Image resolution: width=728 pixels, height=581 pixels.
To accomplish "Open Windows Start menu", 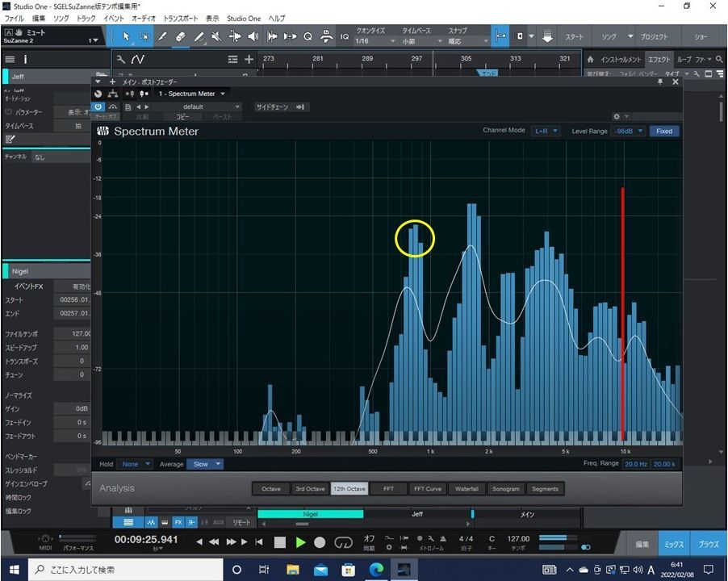I will pos(14,570).
